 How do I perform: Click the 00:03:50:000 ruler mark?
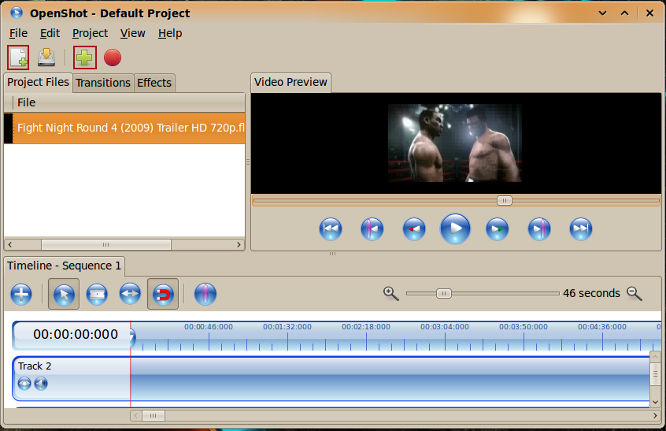click(x=523, y=327)
